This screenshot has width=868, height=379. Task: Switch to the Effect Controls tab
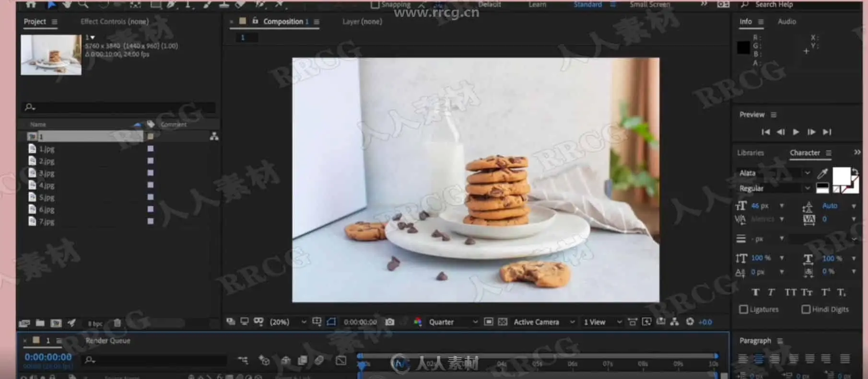tap(115, 22)
